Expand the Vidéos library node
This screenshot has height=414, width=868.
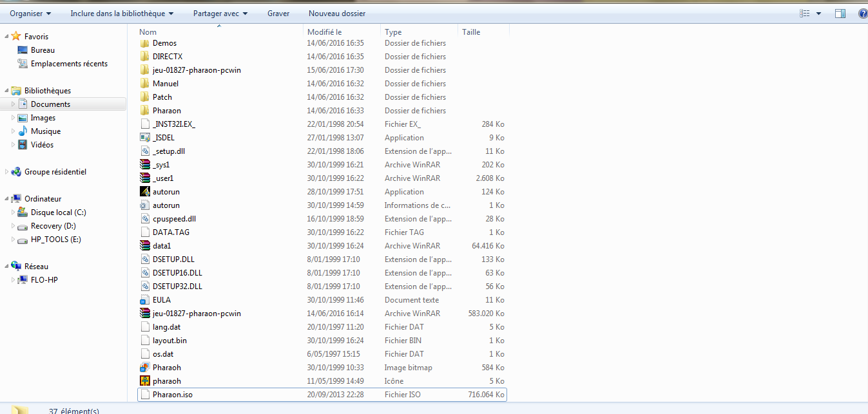[13, 145]
